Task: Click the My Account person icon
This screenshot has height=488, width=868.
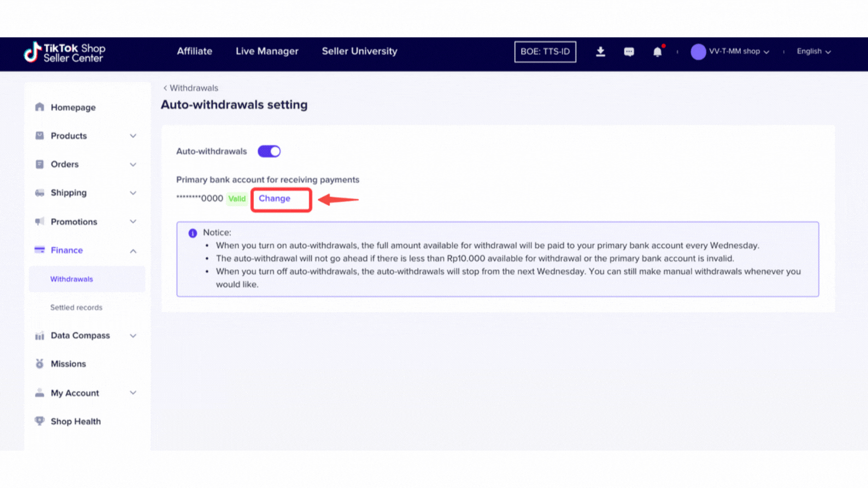Action: click(40, 393)
